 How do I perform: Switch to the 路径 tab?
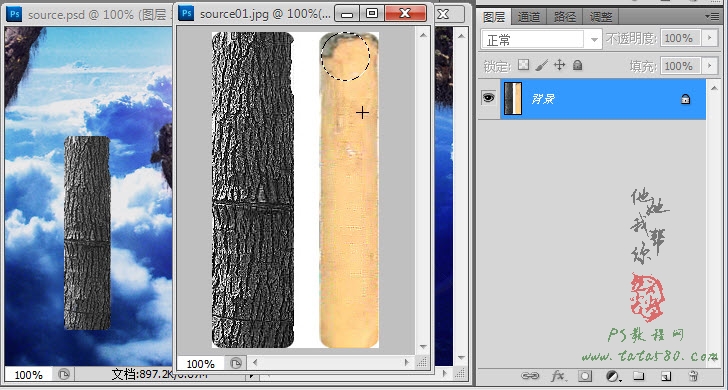[x=565, y=17]
